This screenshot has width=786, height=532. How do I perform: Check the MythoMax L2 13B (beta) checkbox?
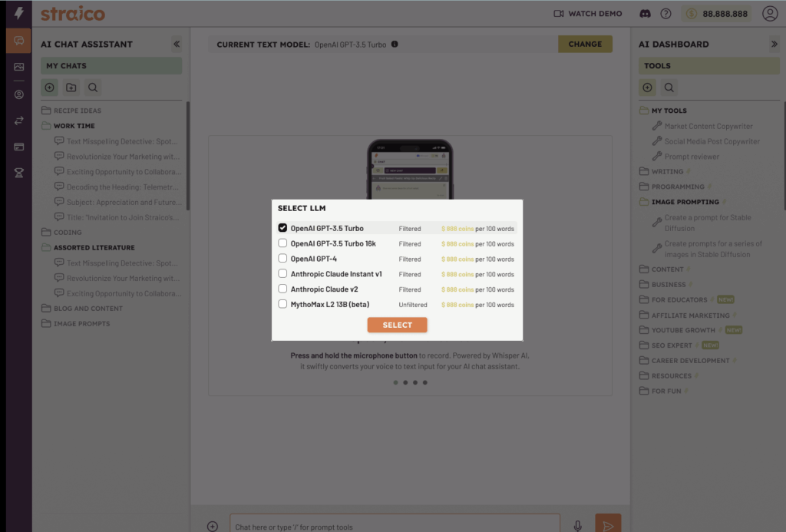click(x=282, y=304)
